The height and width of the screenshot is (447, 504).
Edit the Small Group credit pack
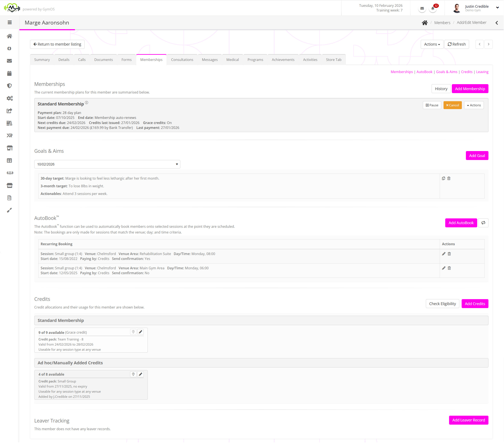click(x=141, y=374)
